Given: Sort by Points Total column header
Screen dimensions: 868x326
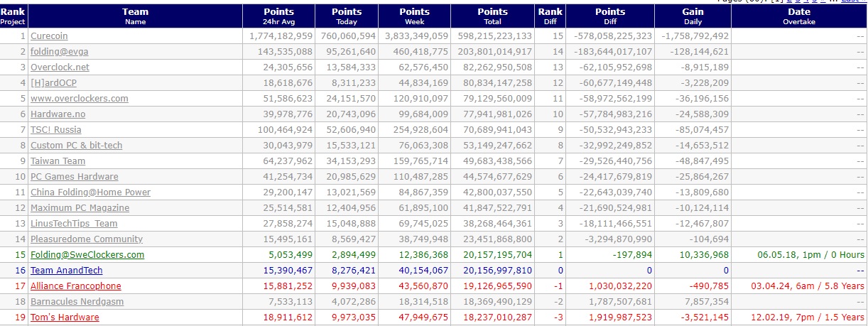Looking at the screenshot, I should coord(492,16).
